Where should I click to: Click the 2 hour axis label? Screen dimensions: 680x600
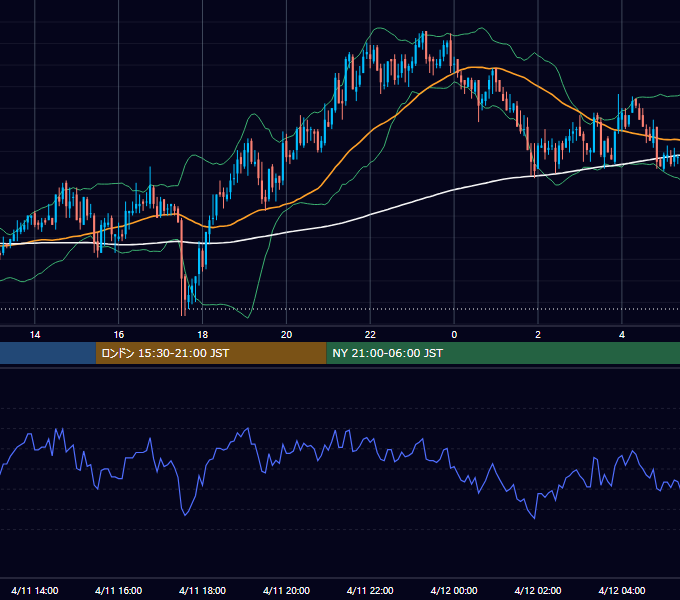coord(538,335)
